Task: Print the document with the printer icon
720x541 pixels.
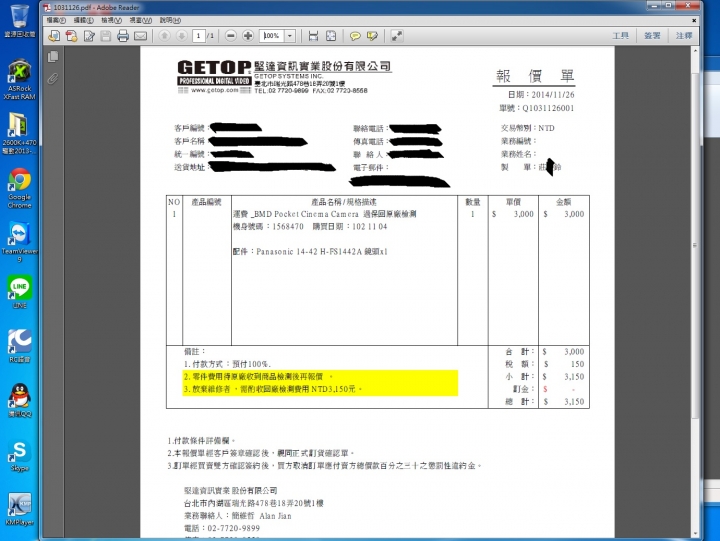Action: click(x=123, y=36)
